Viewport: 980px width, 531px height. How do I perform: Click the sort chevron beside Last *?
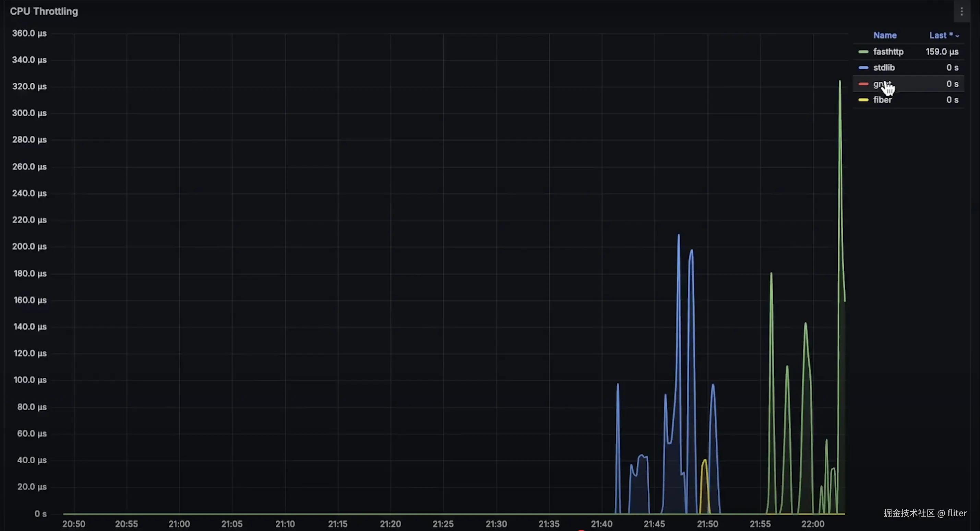click(957, 36)
